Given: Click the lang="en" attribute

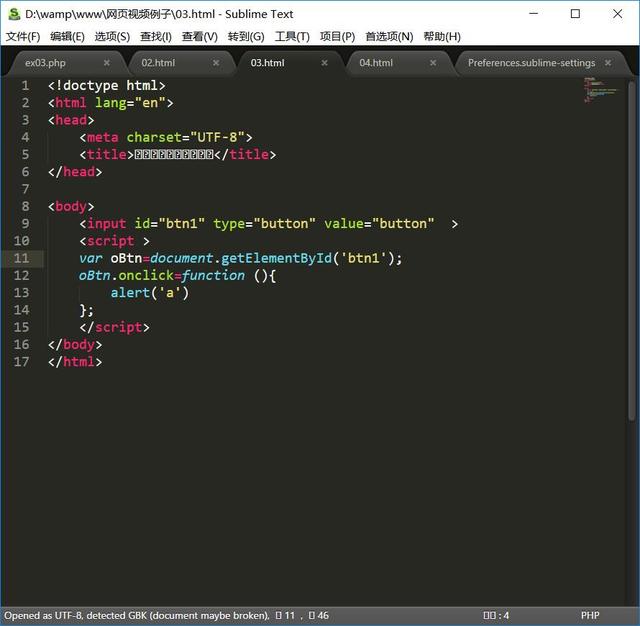Looking at the screenshot, I should pos(130,102).
